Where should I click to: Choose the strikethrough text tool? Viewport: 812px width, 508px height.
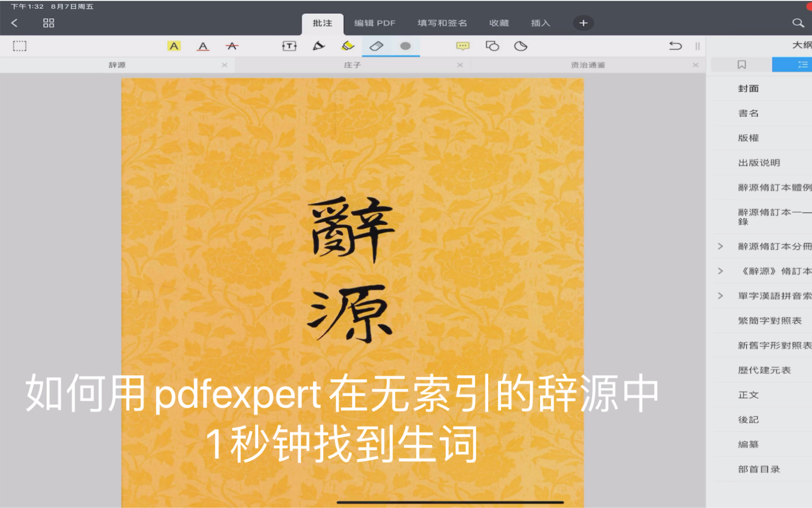[x=232, y=46]
